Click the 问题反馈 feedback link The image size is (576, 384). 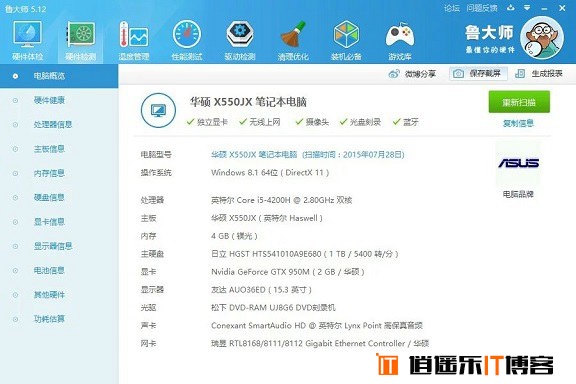click(x=482, y=8)
